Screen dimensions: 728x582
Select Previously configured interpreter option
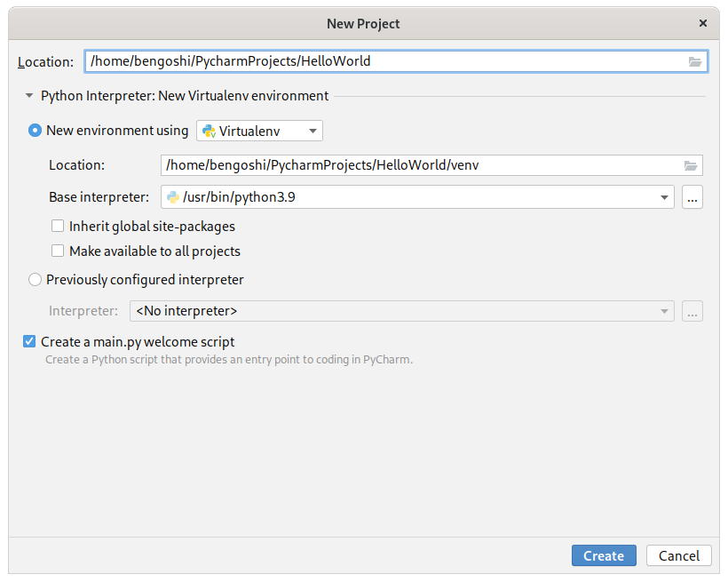tap(35, 279)
